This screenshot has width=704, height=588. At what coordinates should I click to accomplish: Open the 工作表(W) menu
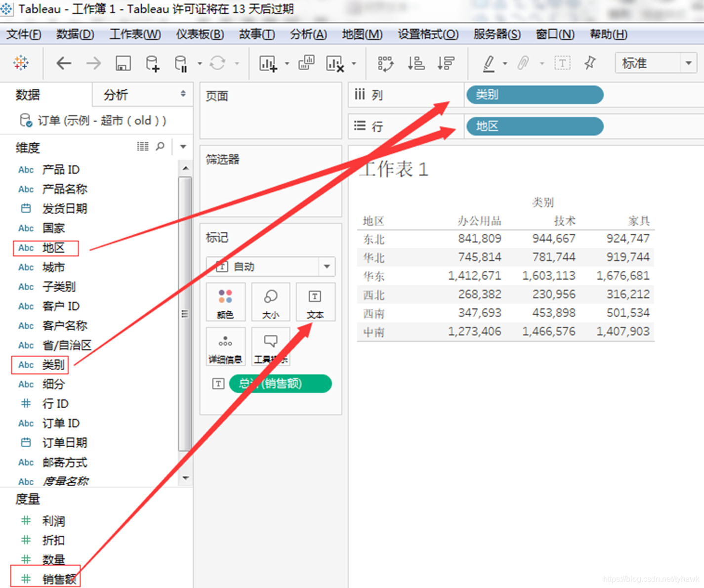[x=135, y=34]
